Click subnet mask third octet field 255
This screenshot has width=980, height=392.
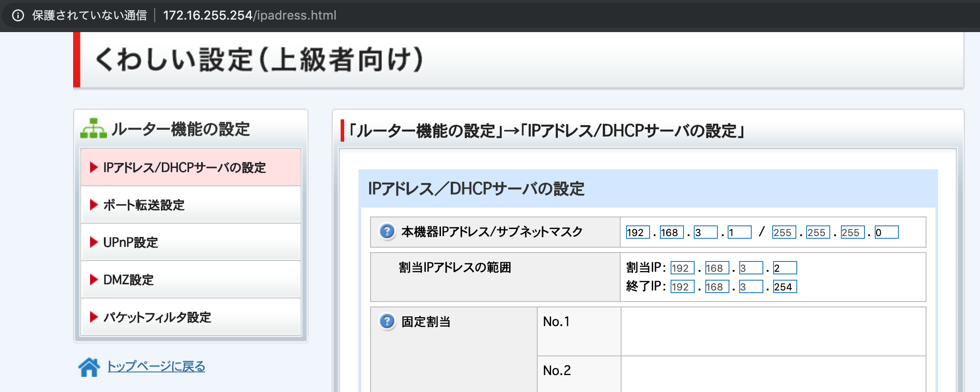click(852, 232)
